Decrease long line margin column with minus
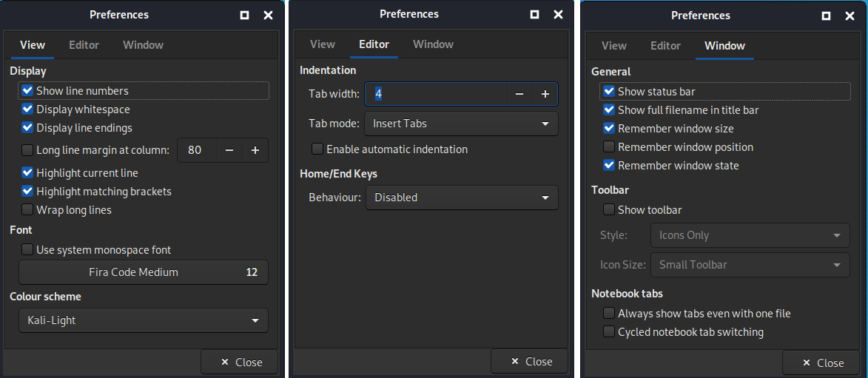 [x=229, y=150]
